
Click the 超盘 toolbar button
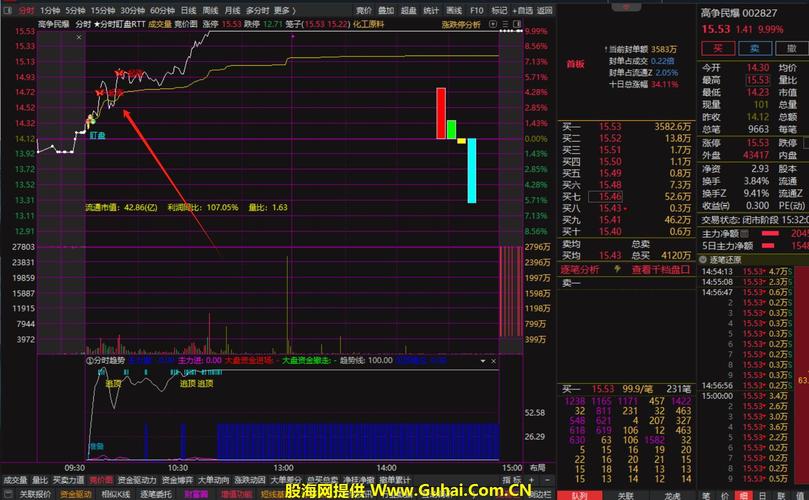[x=409, y=10]
